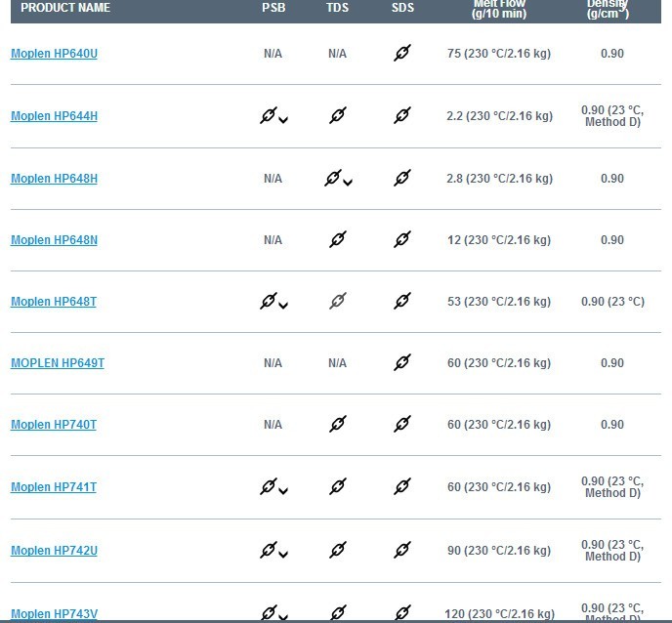
Task: Open the SDS link icon for Moplen HP648H
Action: pyautogui.click(x=402, y=179)
